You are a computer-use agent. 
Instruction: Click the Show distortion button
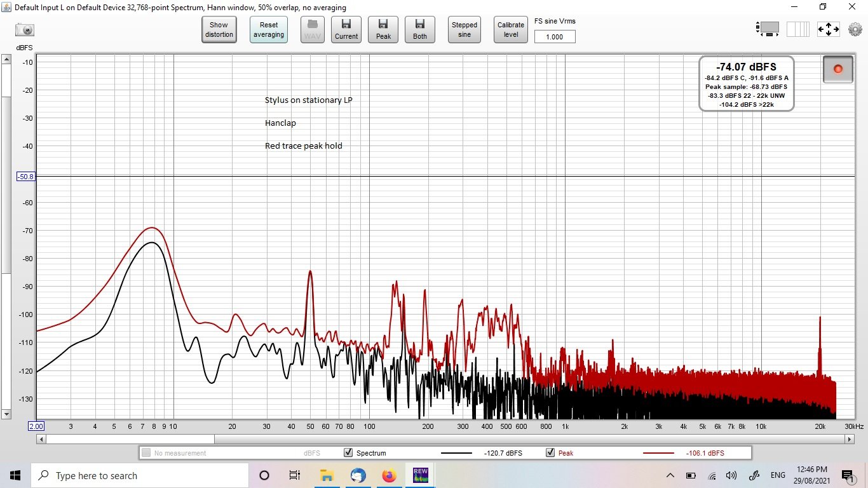pos(219,30)
